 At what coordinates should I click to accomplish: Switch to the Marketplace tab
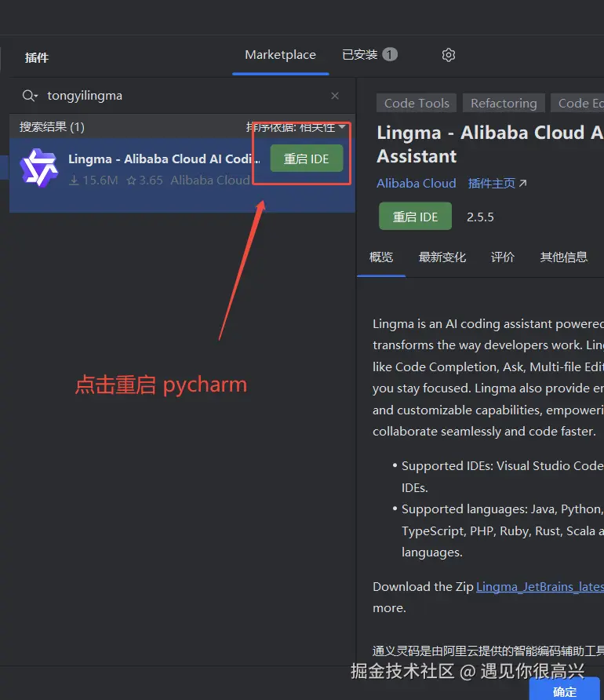tap(280, 55)
